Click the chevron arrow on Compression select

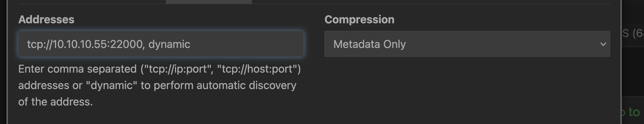coord(603,44)
